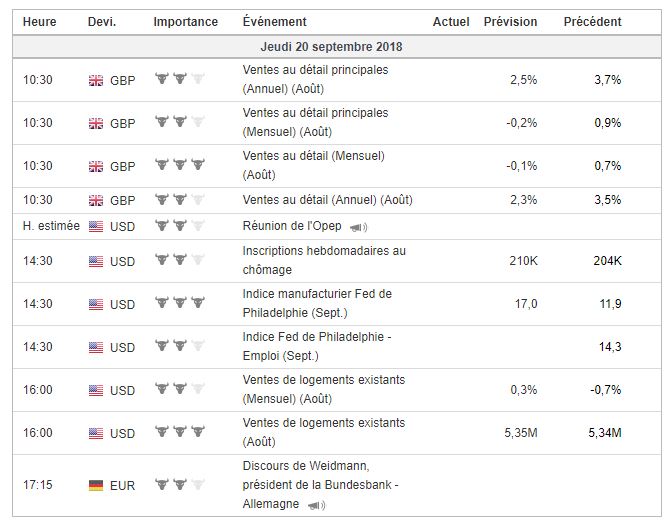Screen dimensions: 671x529
Task: Click the bull icons for Indice manufacturier Fed de Philadelphie
Action: pyautogui.click(x=179, y=304)
